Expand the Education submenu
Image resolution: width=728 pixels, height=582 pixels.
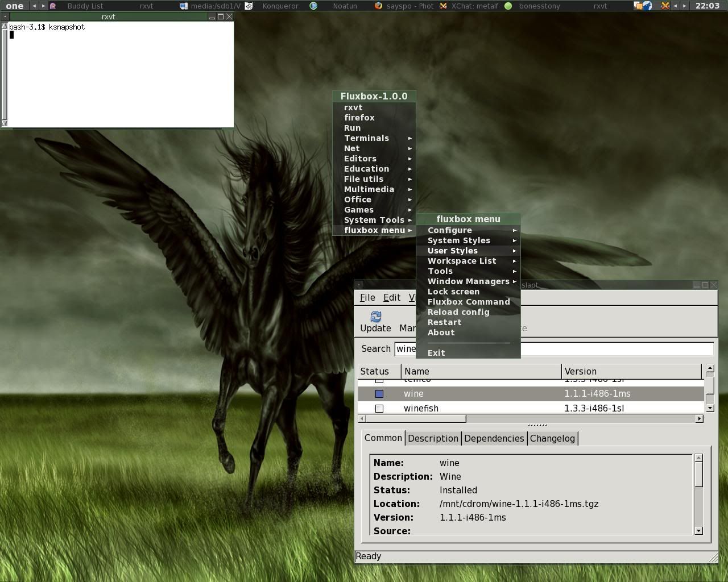pyautogui.click(x=374, y=169)
